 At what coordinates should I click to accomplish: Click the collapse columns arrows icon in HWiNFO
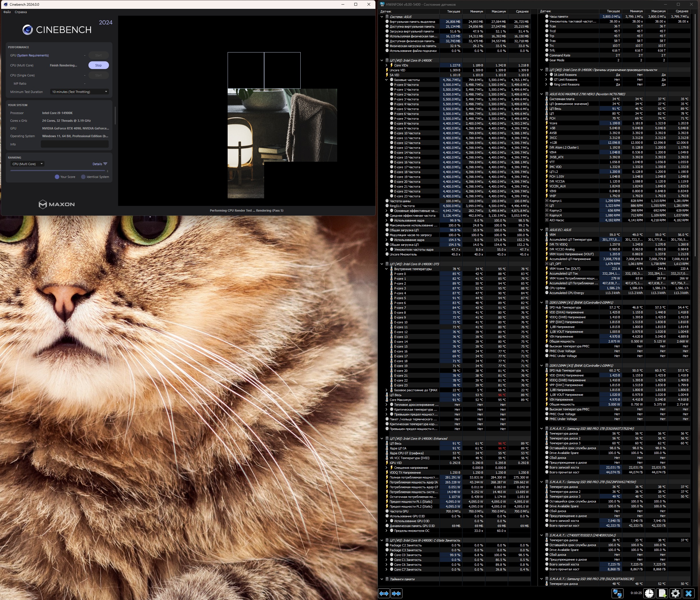click(396, 593)
